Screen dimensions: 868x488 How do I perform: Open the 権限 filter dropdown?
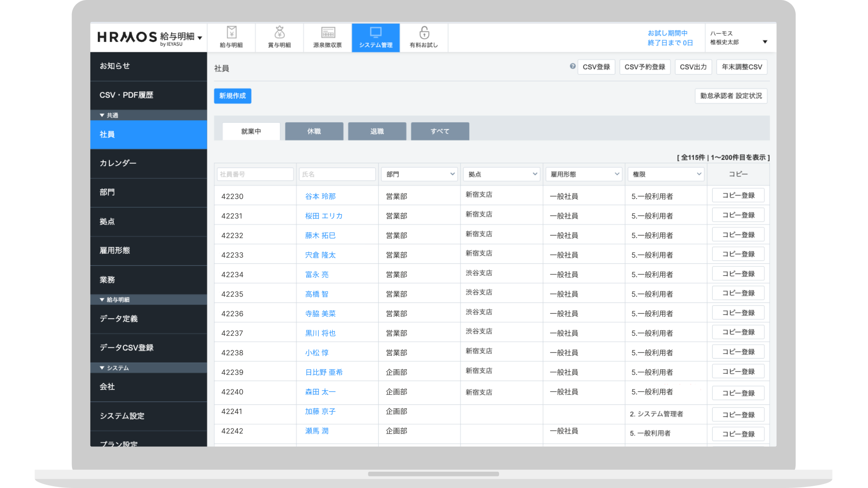pos(666,174)
